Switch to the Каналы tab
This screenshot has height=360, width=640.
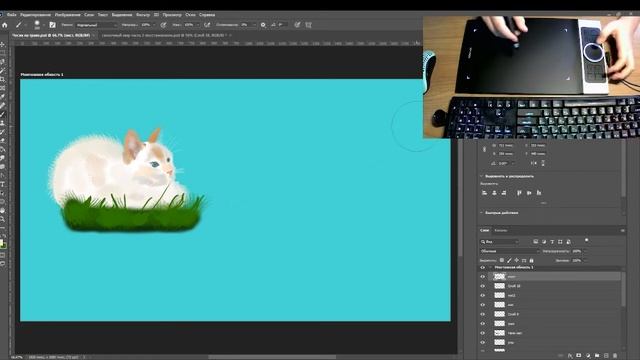tap(500, 230)
